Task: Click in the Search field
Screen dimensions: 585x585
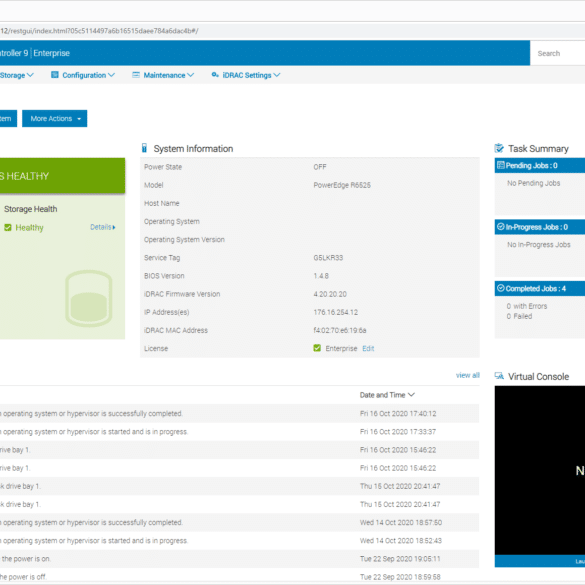Action: point(557,53)
